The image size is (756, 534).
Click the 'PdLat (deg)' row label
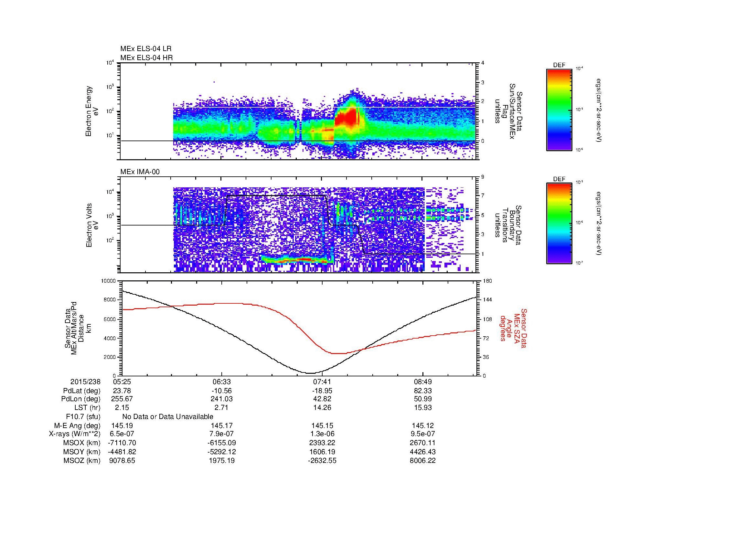tap(82, 391)
